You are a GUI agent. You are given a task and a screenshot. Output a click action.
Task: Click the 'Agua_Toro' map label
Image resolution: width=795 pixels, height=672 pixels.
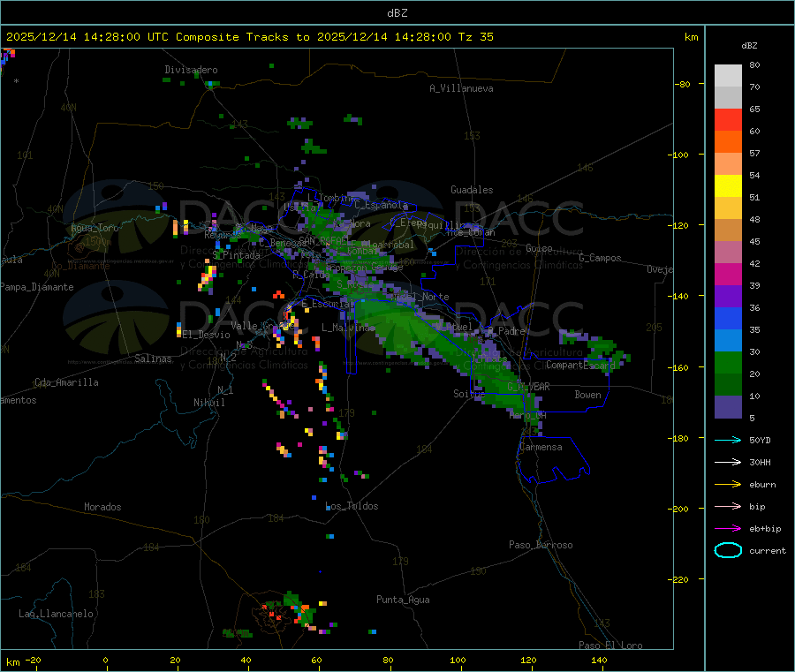coord(95,228)
